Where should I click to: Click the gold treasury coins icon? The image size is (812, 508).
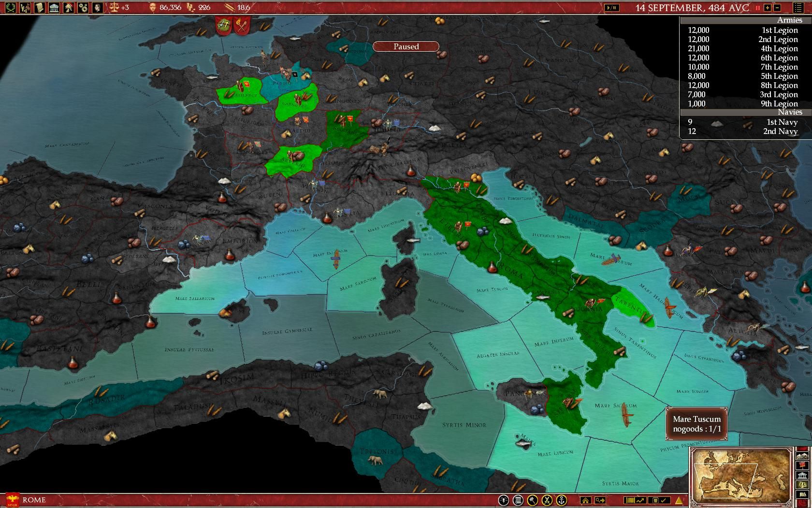coord(191,7)
